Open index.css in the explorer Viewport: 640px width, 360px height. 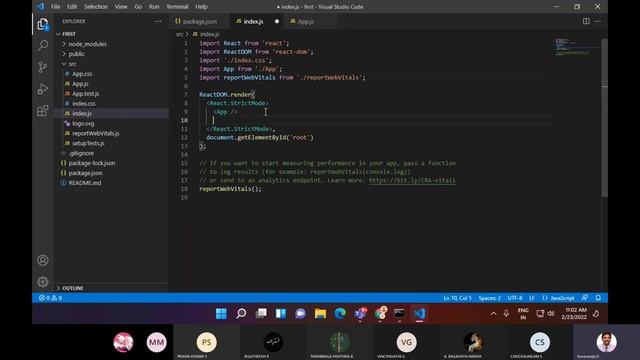(84, 104)
